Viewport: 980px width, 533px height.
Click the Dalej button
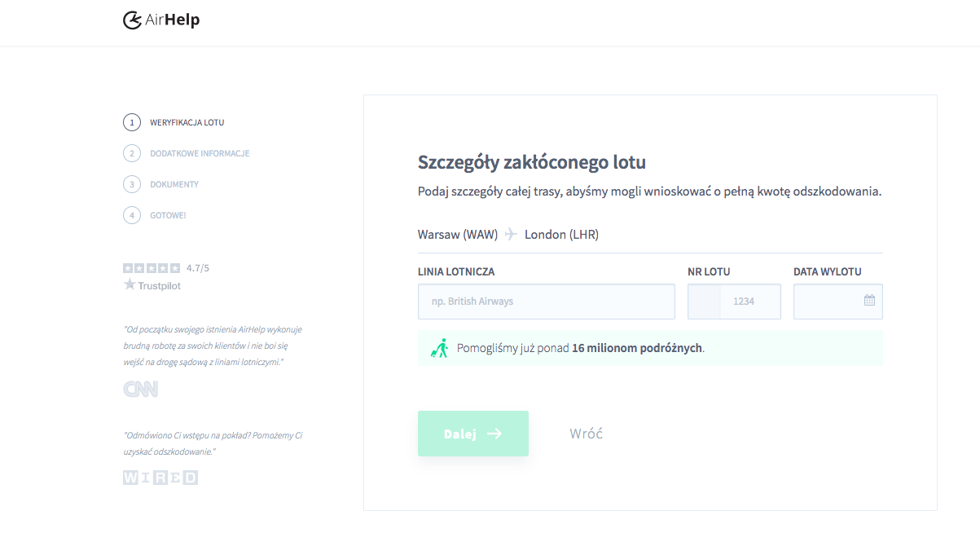click(x=473, y=434)
